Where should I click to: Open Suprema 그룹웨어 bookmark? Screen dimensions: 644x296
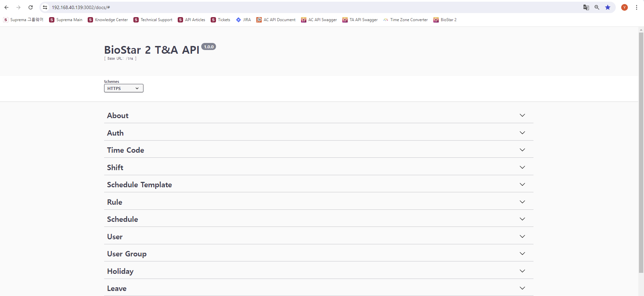[24, 20]
